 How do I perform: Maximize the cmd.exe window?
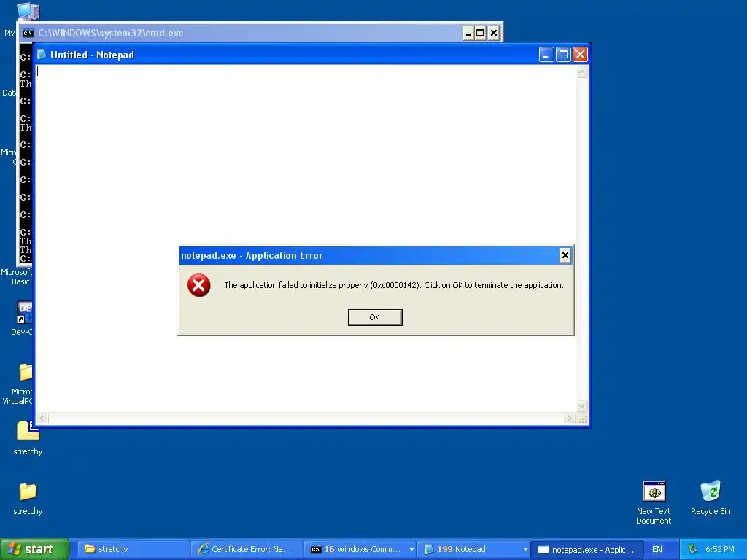[480, 33]
